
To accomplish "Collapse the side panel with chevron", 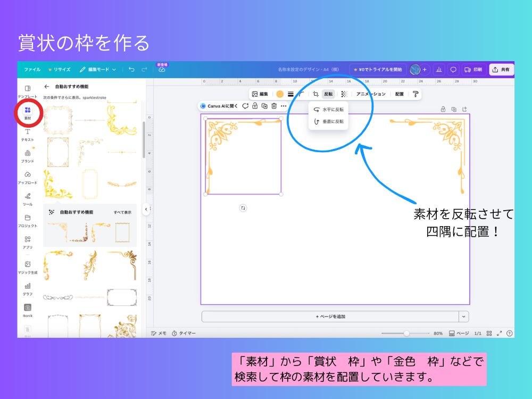I will (146, 209).
